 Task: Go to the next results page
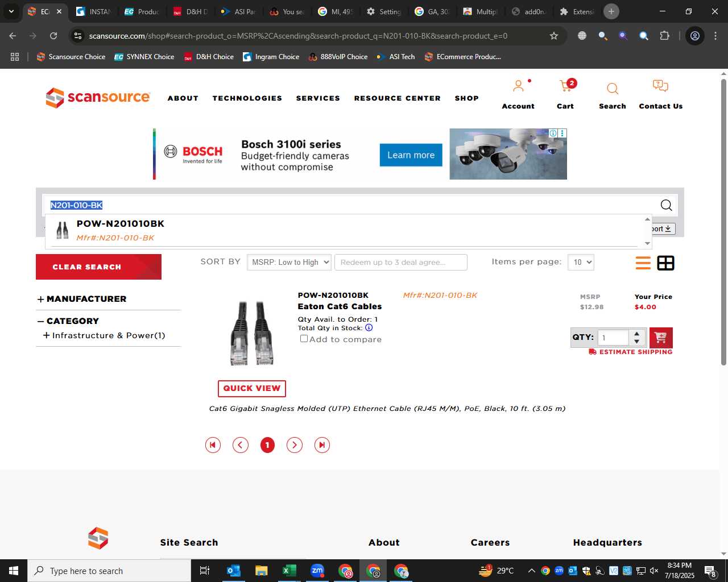tap(294, 445)
